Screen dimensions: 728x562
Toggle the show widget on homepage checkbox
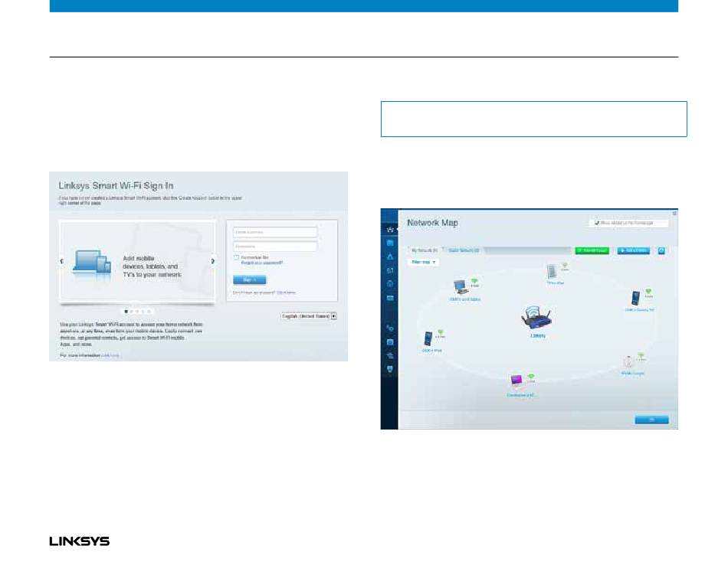(x=597, y=223)
